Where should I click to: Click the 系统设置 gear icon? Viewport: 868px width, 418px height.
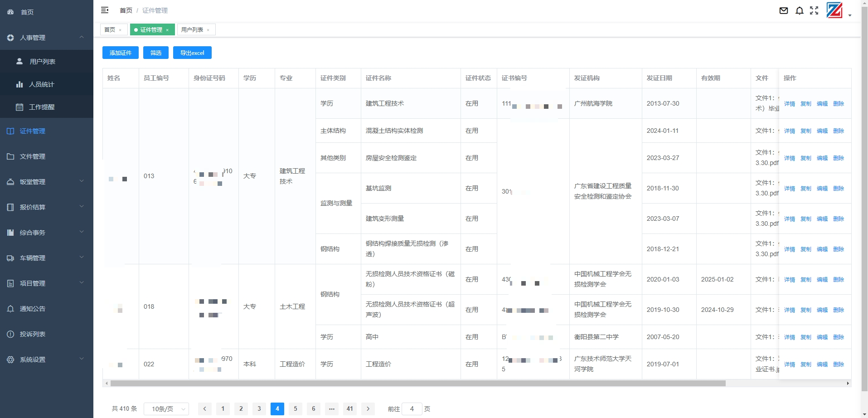tap(10, 360)
